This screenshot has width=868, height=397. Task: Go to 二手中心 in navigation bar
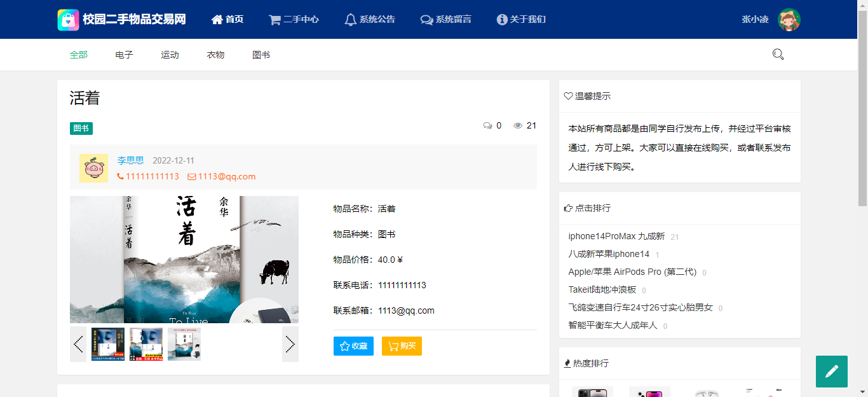pos(294,20)
